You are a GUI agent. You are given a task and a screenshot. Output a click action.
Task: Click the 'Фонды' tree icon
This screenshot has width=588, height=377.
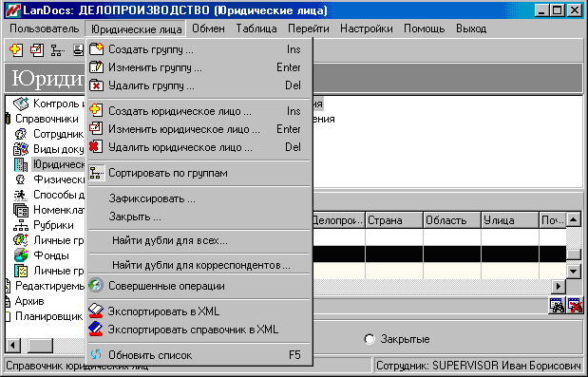[21, 255]
